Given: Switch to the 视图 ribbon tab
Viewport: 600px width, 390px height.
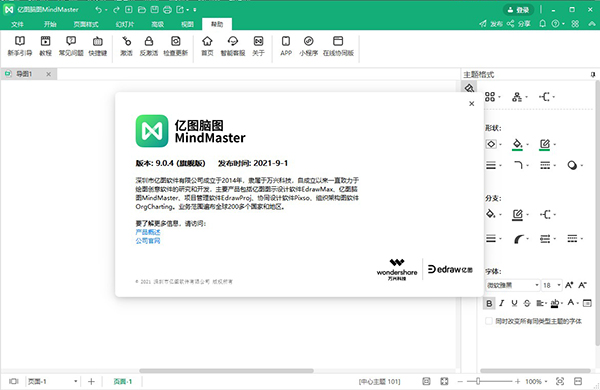Looking at the screenshot, I should (x=187, y=24).
